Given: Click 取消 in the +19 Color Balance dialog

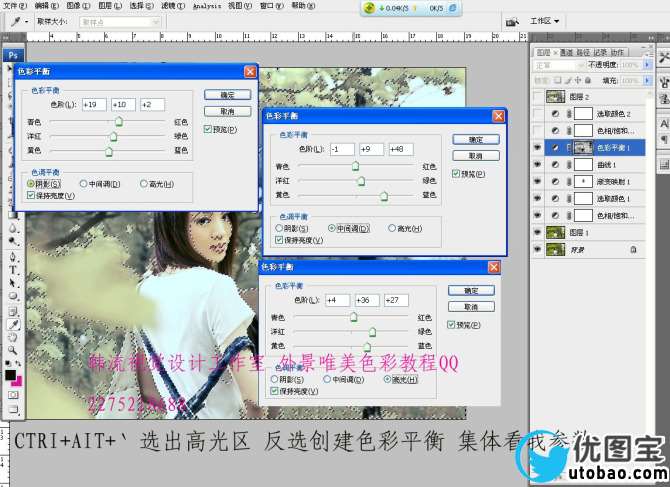Looking at the screenshot, I should pyautogui.click(x=227, y=111).
